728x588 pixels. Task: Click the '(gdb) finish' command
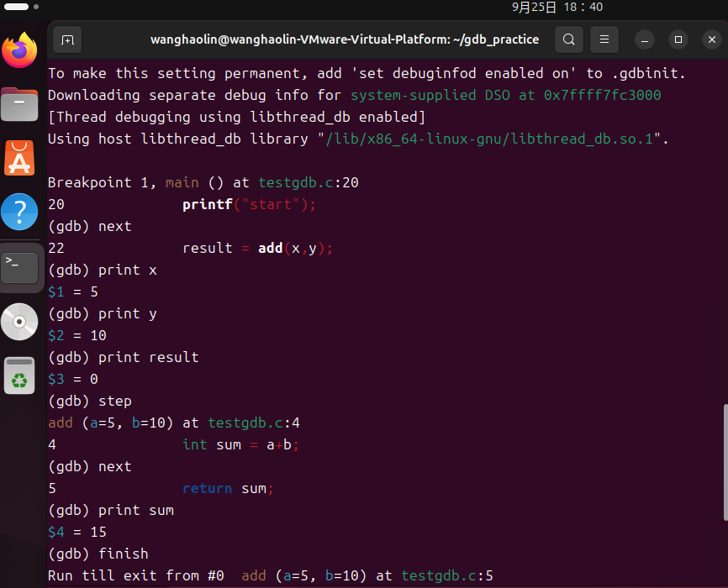[x=98, y=554]
